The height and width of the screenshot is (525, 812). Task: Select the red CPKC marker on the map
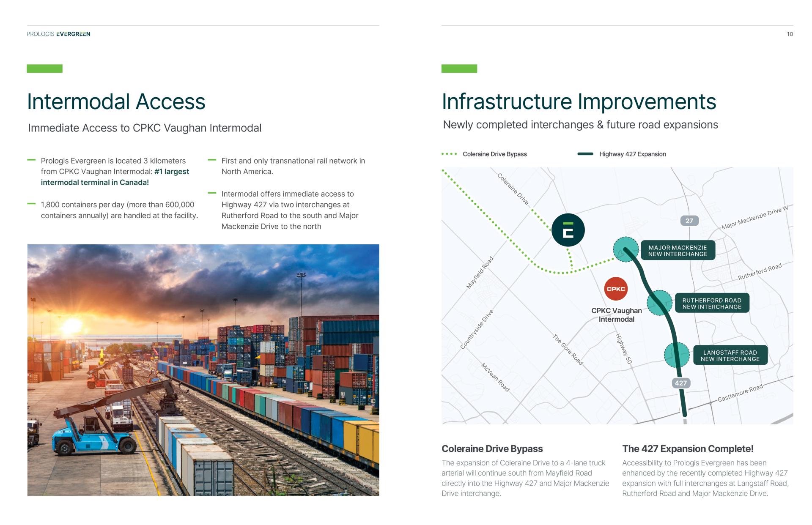[616, 289]
